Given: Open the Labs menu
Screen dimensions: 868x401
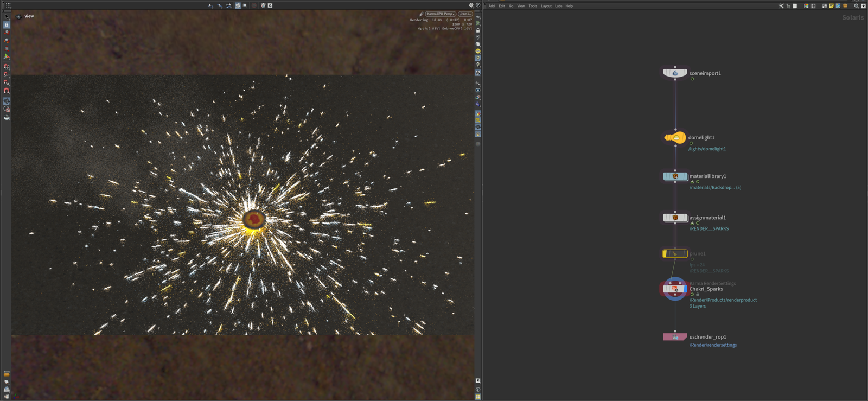Looking at the screenshot, I should (x=559, y=6).
